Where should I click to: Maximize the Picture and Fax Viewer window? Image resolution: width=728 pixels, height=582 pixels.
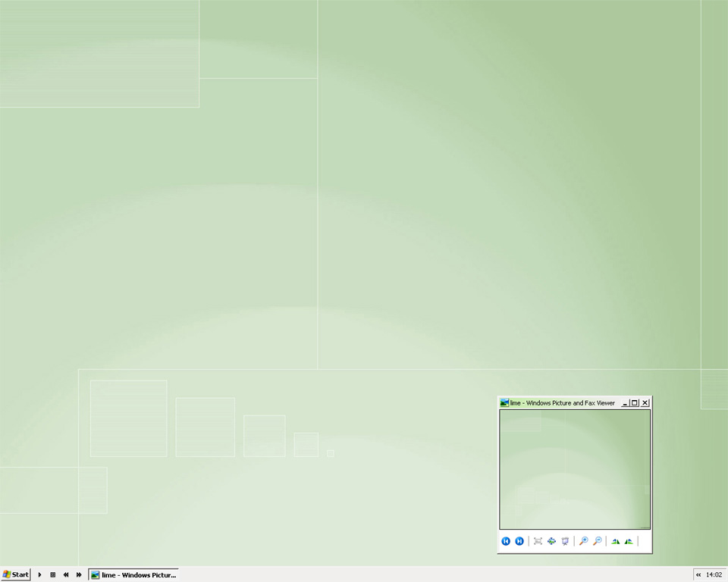[634, 403]
